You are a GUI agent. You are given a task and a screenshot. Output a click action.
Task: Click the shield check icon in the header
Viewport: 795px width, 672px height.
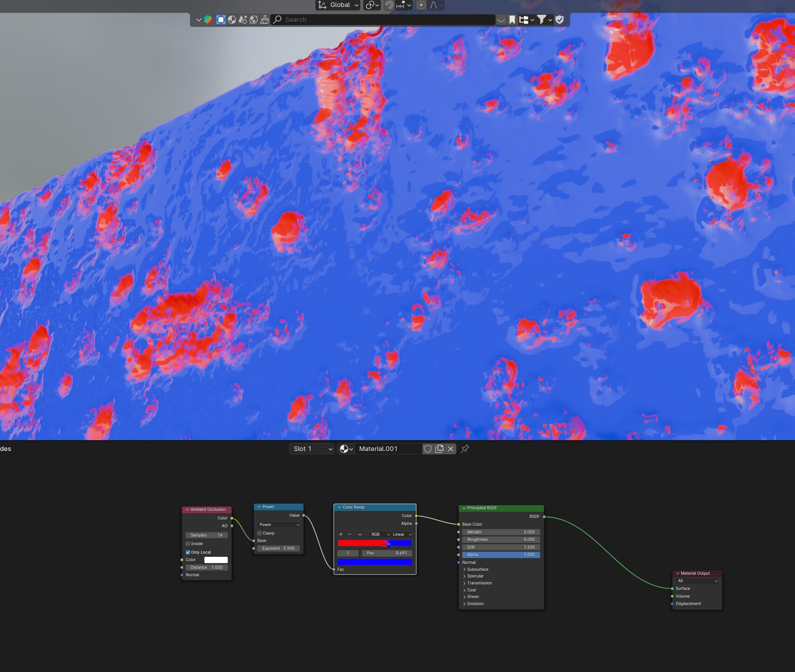(560, 20)
